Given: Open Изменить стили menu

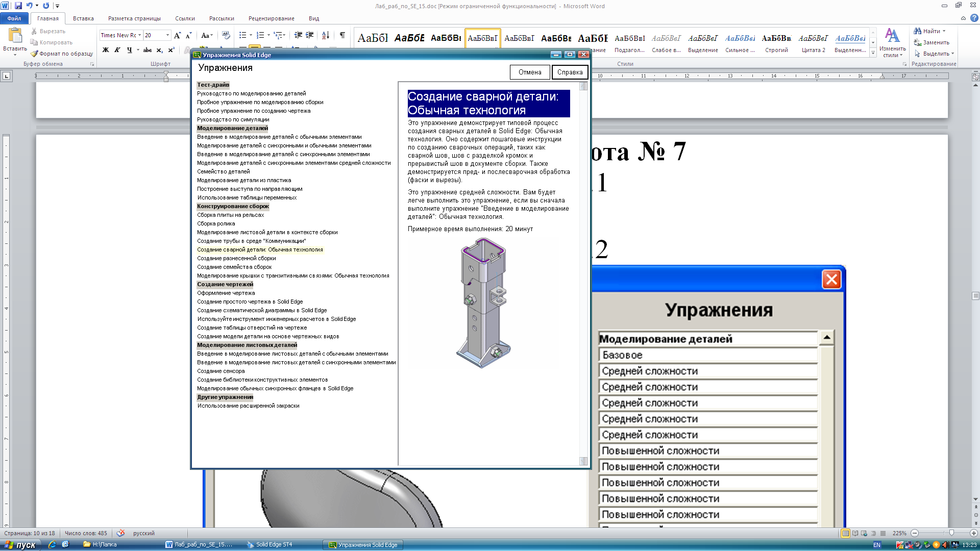Looking at the screenshot, I should (x=892, y=43).
